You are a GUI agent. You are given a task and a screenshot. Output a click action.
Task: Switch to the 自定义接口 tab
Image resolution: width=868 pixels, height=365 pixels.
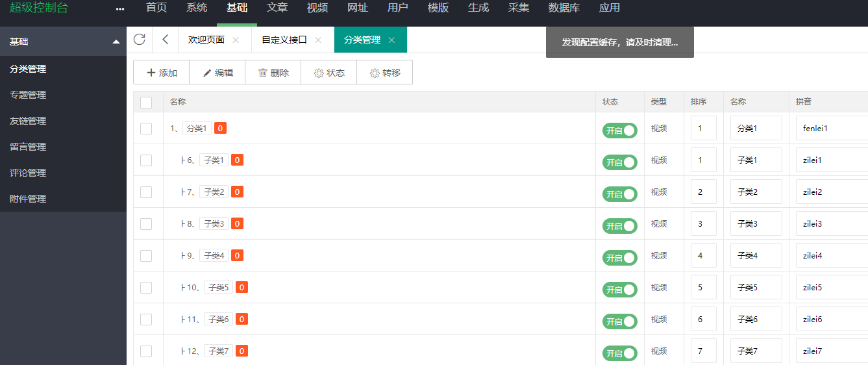pyautogui.click(x=284, y=40)
